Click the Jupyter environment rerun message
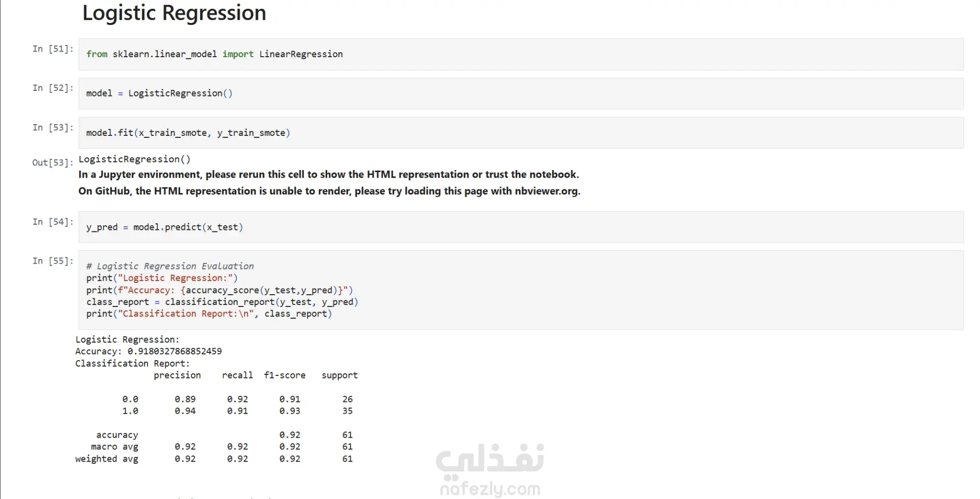This screenshot has width=980, height=499. coord(329,175)
